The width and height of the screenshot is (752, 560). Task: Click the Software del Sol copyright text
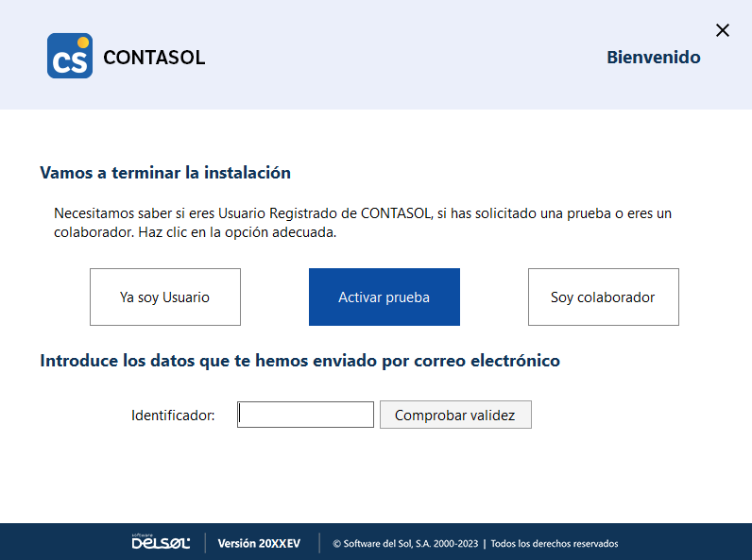click(405, 544)
